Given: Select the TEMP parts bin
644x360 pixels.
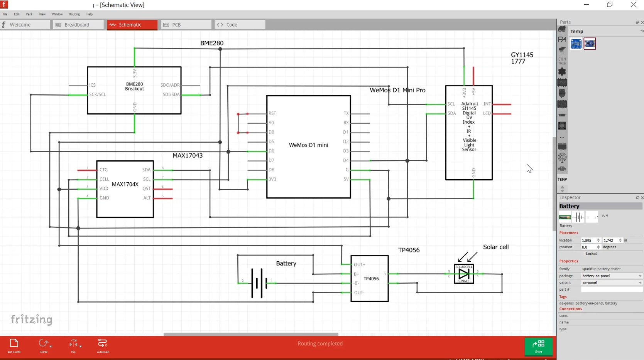Looking at the screenshot, I should (563, 179).
